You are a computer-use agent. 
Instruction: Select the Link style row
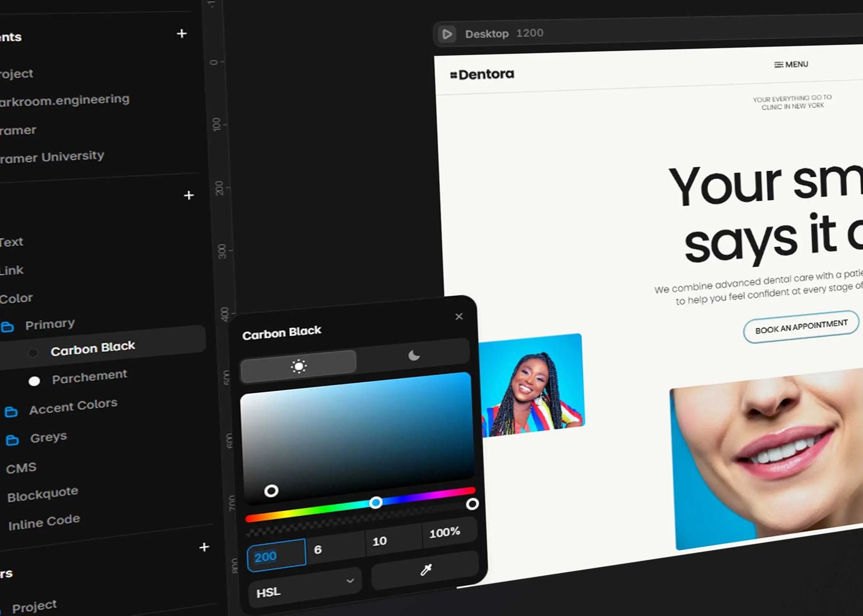[x=12, y=270]
